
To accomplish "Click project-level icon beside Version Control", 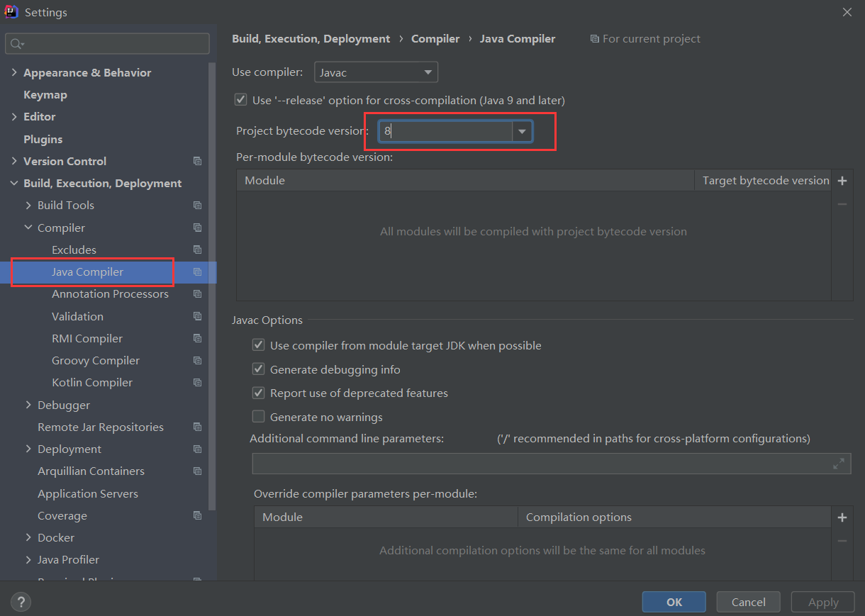I will (x=197, y=161).
